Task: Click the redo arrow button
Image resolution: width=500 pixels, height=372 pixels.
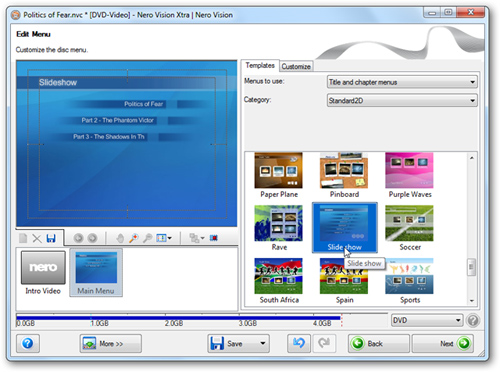Action: click(324, 343)
